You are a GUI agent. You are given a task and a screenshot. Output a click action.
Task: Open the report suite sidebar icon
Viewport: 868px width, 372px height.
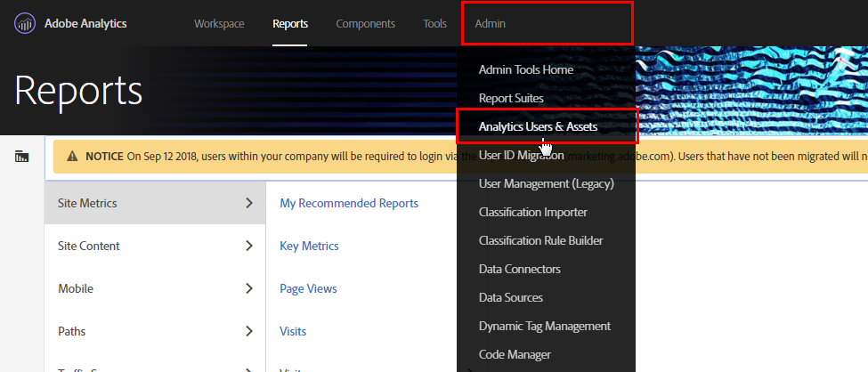[21, 157]
